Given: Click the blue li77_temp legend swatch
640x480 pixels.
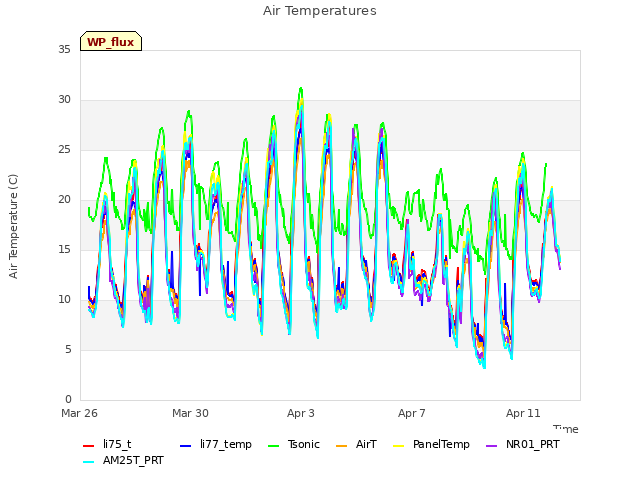Looking at the screenshot, I should point(185,446).
